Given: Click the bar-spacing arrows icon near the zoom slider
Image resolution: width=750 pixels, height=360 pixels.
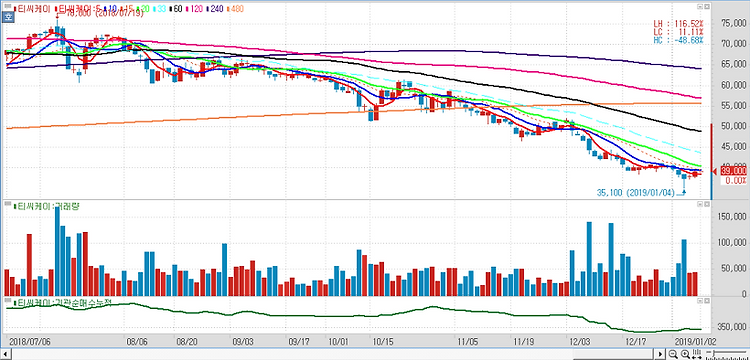Looking at the screenshot, I should pos(697,354).
